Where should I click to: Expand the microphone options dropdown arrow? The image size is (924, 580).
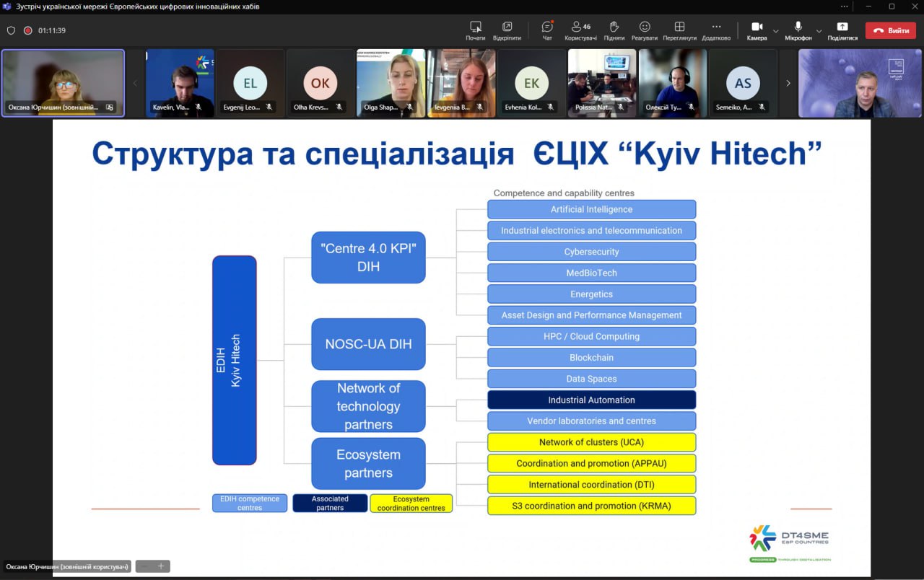819,31
